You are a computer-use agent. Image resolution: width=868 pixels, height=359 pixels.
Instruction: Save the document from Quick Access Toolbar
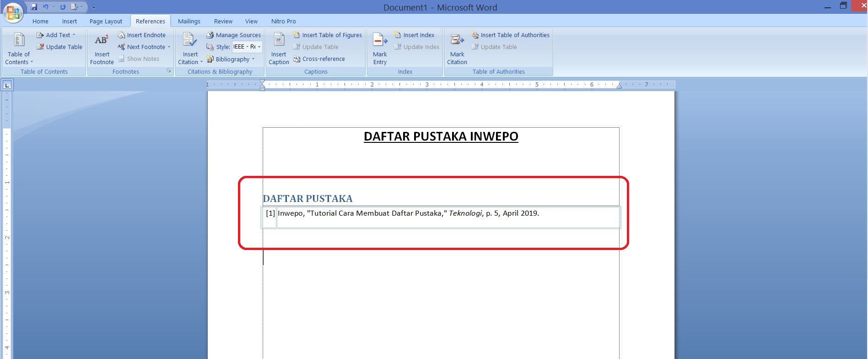[x=34, y=7]
